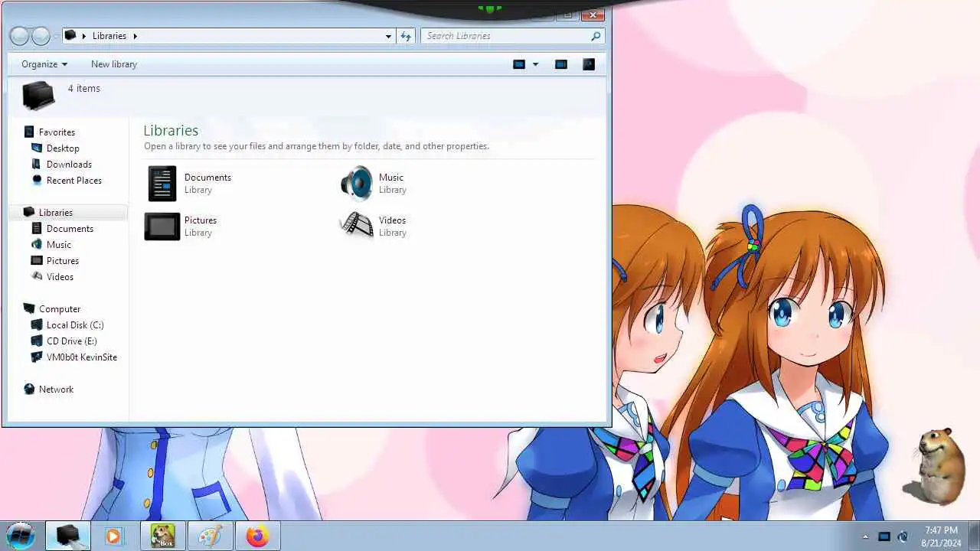The height and width of the screenshot is (551, 980).
Task: Open the Windows Start button
Action: 20,536
